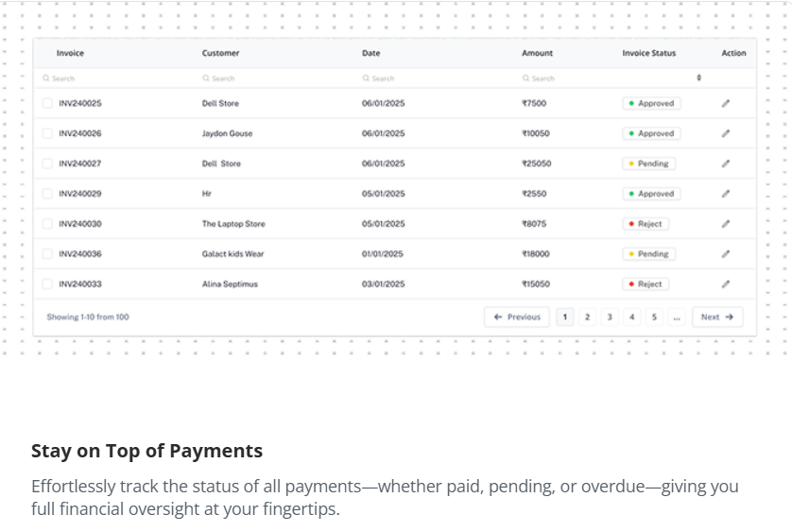792x532 pixels.
Task: Click Pending badge in INV240036 row
Action: [x=648, y=253]
